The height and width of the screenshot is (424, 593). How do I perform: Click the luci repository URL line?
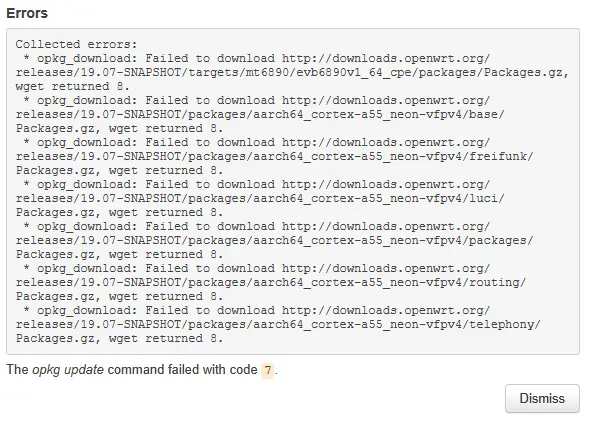pyautogui.click(x=260, y=198)
